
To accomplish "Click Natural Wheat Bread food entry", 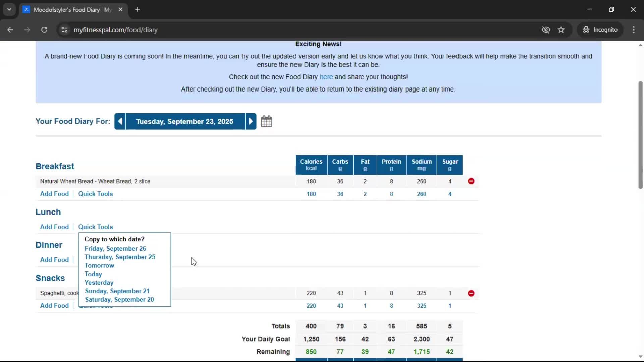I will click(95, 181).
